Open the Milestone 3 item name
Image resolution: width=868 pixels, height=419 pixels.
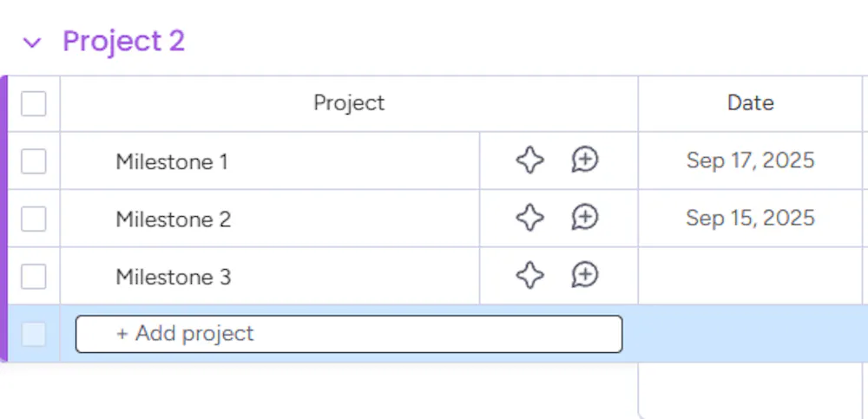pos(174,278)
